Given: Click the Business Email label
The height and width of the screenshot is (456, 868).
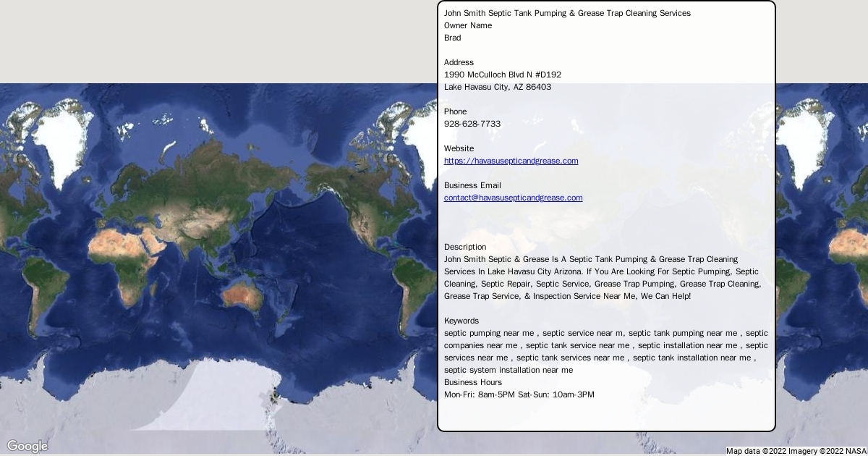Looking at the screenshot, I should pyautogui.click(x=472, y=185).
